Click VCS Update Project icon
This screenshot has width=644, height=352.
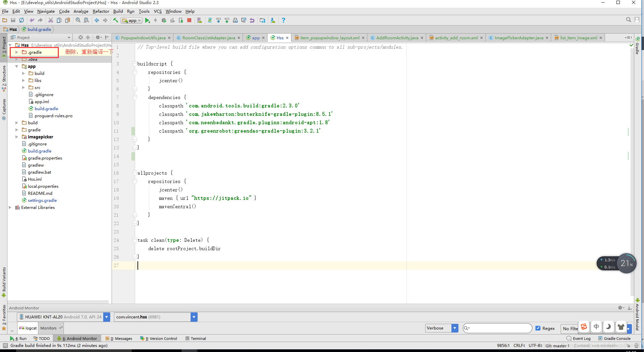click(x=218, y=20)
